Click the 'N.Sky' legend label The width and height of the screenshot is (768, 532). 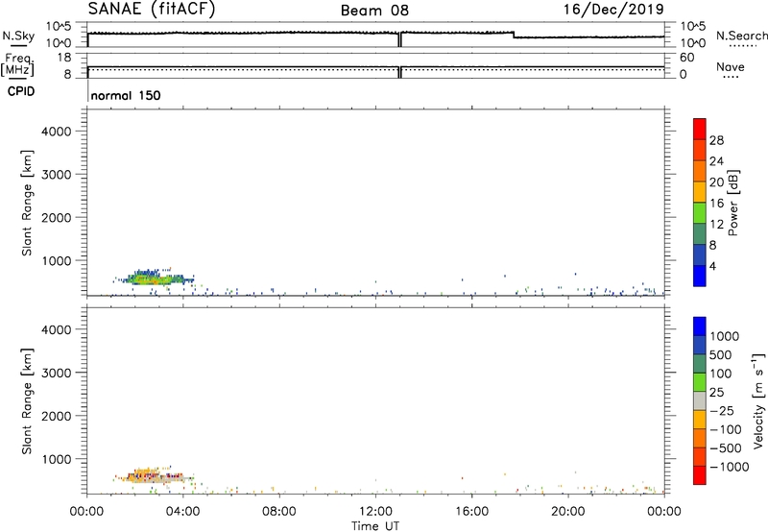pyautogui.click(x=18, y=36)
